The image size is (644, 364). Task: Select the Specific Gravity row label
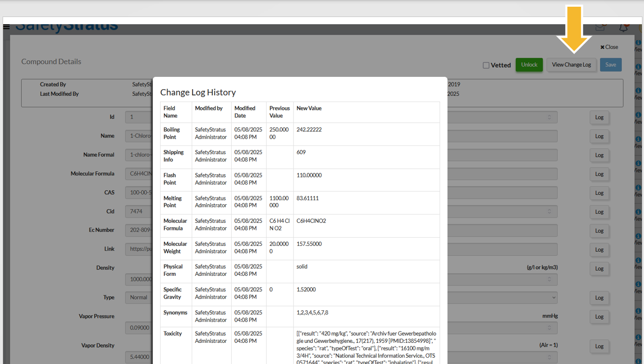[x=173, y=293]
